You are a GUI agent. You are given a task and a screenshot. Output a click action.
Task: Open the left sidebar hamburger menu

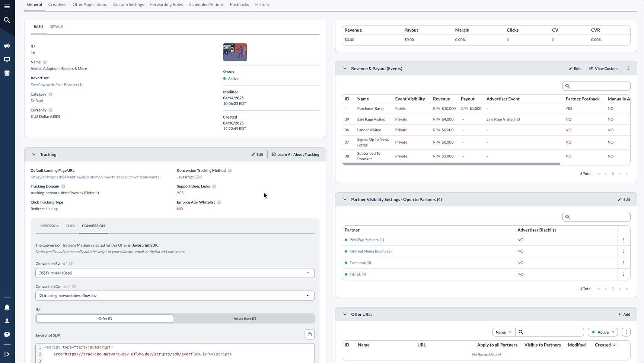point(7,6)
